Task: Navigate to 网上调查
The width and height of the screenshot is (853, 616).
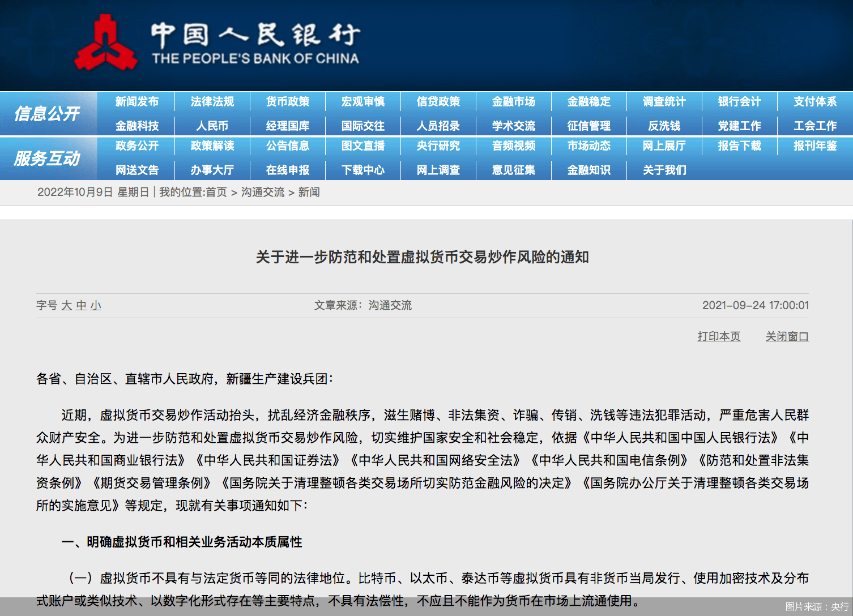Action: (438, 170)
